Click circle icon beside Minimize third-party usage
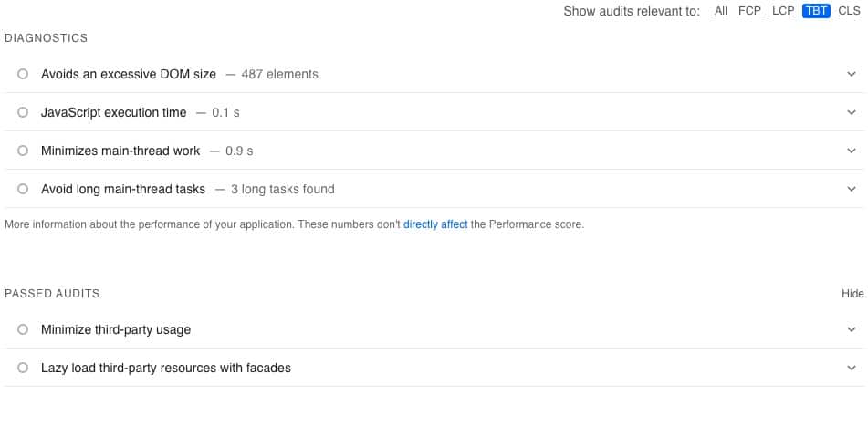The image size is (868, 437). coord(23,329)
